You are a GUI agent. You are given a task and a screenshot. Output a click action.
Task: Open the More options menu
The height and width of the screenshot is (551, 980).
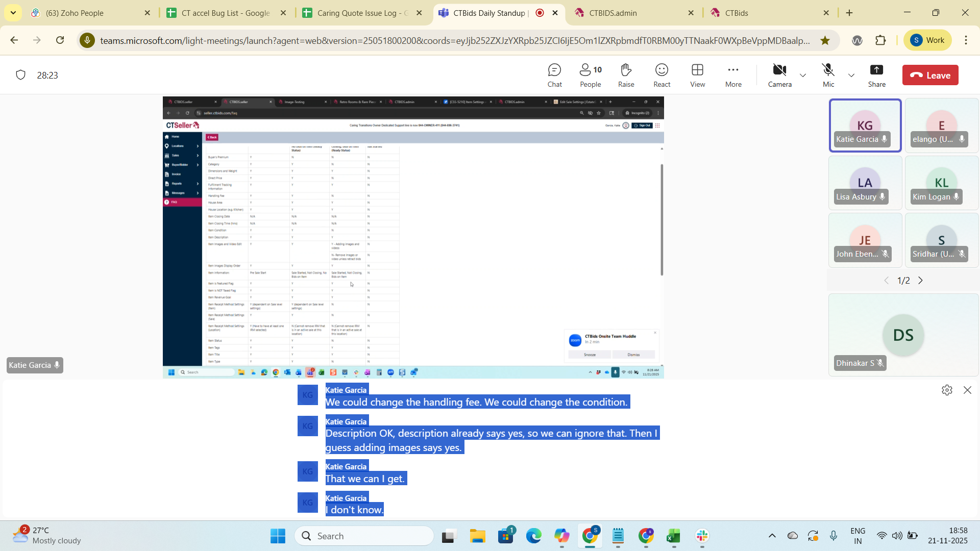[x=733, y=75]
